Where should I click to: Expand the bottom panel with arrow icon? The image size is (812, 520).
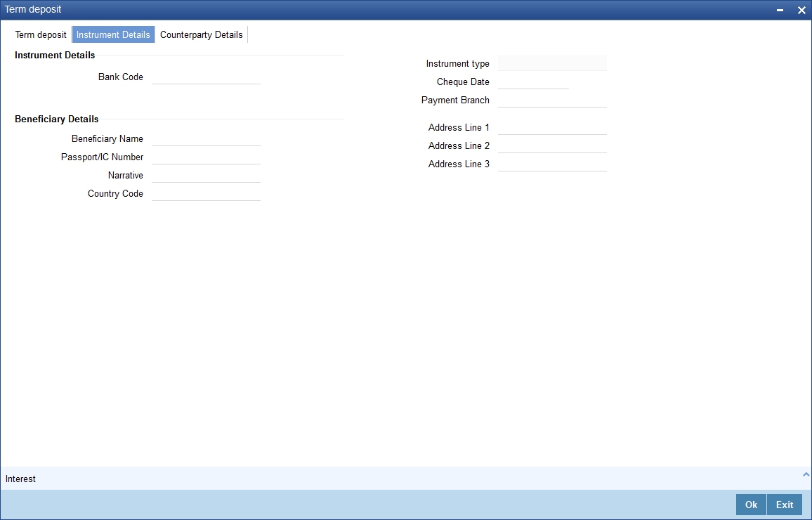click(x=806, y=474)
